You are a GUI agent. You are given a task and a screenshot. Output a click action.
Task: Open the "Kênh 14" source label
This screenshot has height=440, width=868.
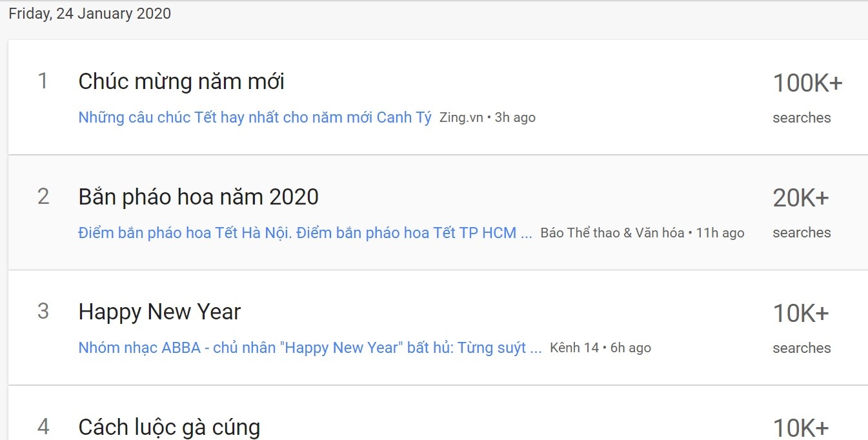(x=575, y=347)
